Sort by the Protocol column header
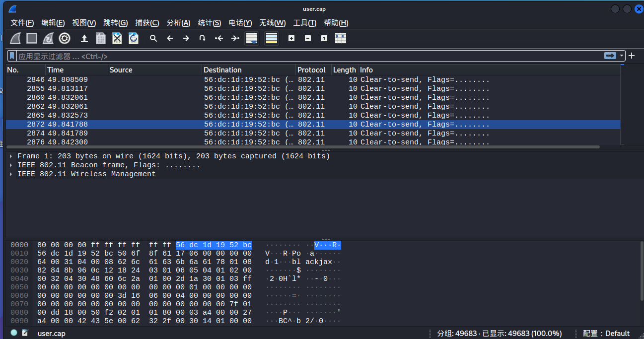This screenshot has width=644, height=339. click(x=313, y=70)
